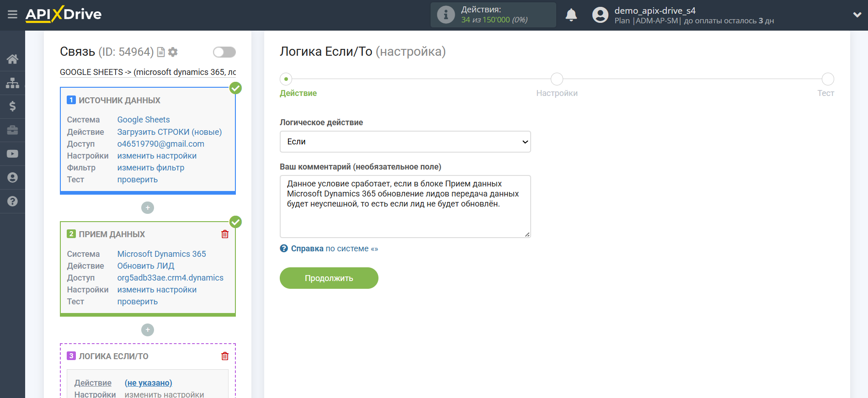Click org5adb33ae.crm4.dynamics access link
Viewport: 868px width, 398px height.
(x=170, y=278)
